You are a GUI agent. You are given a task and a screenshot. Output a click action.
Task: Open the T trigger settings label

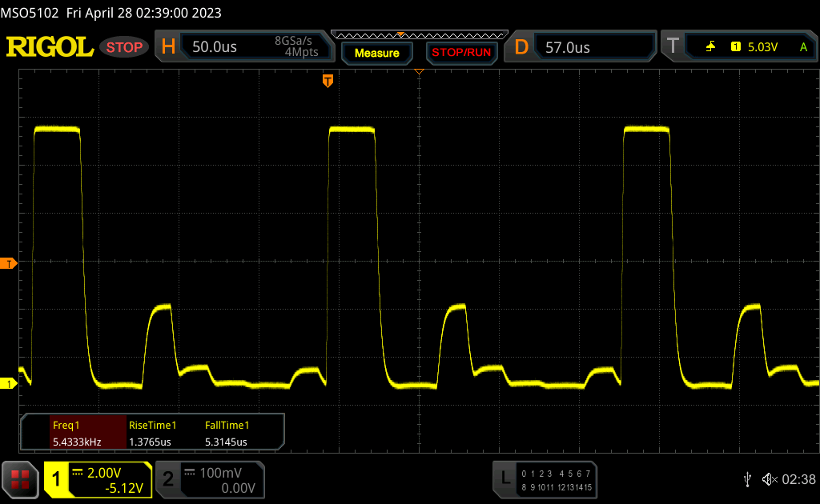pyautogui.click(x=673, y=47)
